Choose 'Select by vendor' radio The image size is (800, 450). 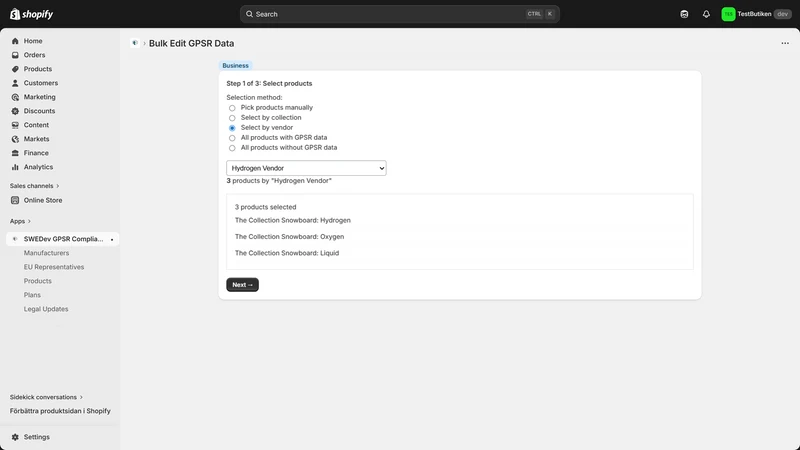click(x=232, y=128)
